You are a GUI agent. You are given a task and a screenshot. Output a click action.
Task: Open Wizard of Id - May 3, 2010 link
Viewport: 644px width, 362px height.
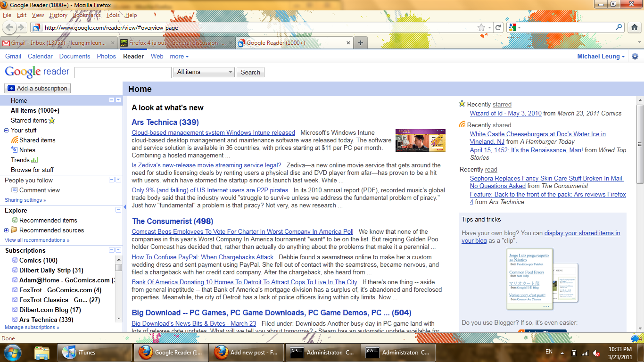506,113
